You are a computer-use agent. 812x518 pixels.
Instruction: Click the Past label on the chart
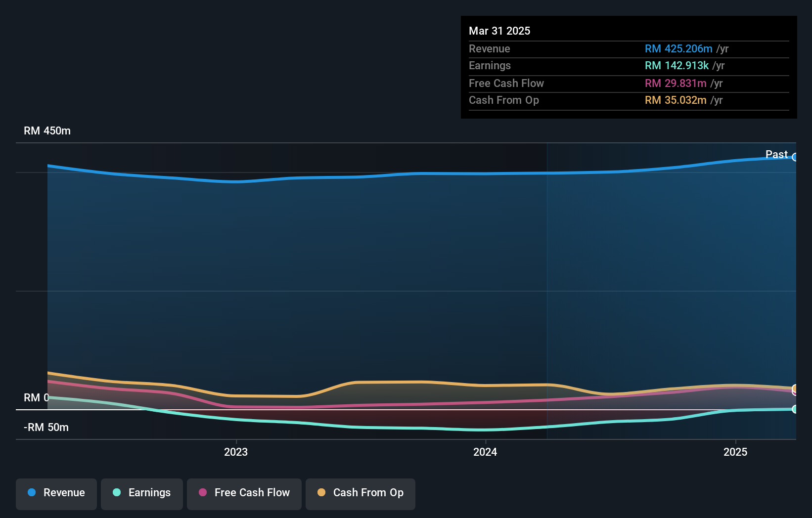(x=776, y=154)
